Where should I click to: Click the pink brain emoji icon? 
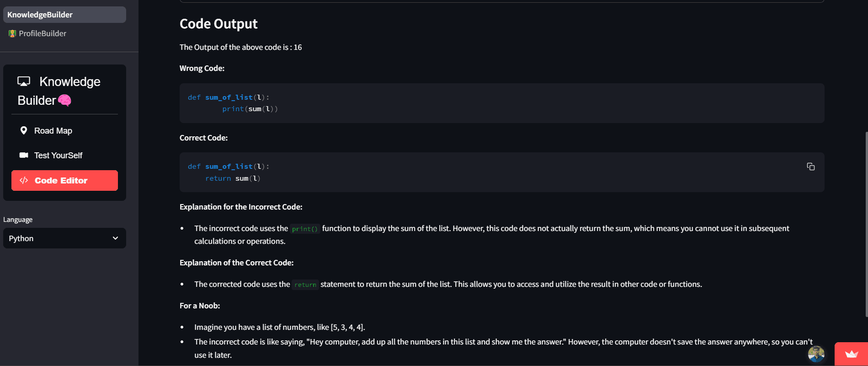coord(64,100)
